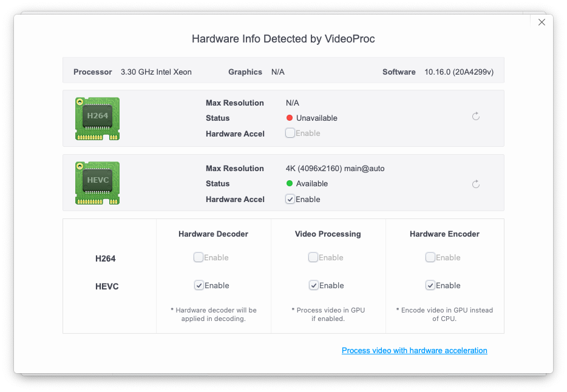Click the 'Software' label
567x392 pixels.
[399, 72]
